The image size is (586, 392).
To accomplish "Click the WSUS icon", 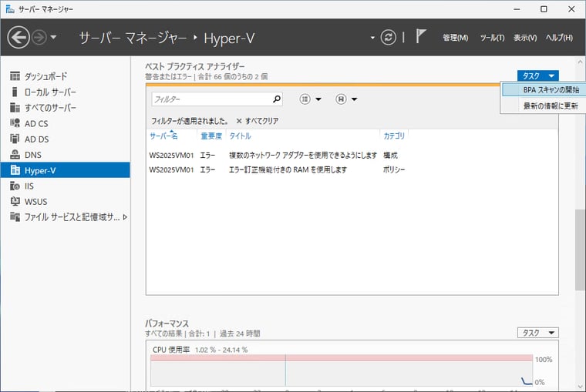I will tap(15, 201).
